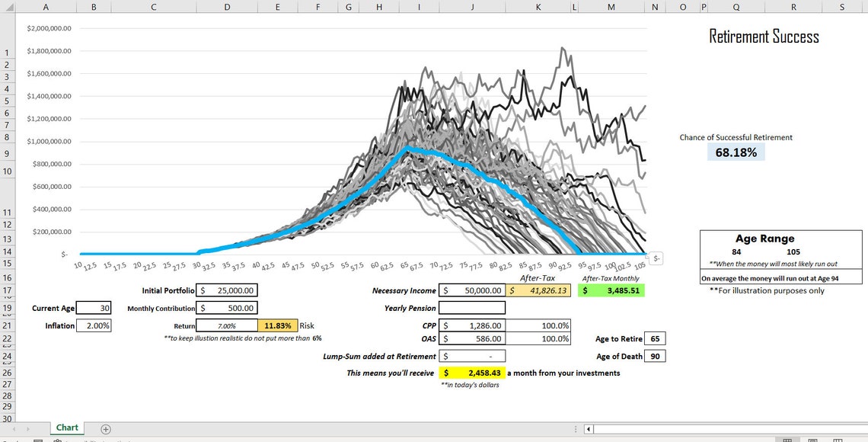Add a new worksheet with the plus icon
Screen dimensions: 868x442
point(106,428)
